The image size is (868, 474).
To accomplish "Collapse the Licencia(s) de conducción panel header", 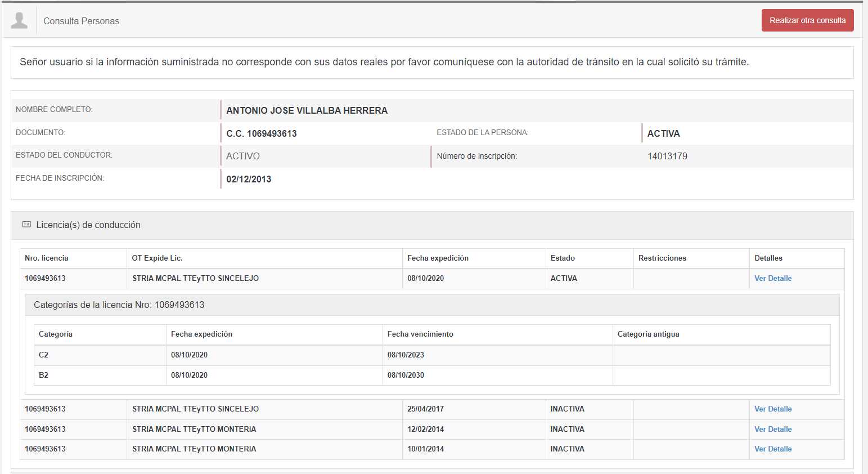I will pos(88,225).
